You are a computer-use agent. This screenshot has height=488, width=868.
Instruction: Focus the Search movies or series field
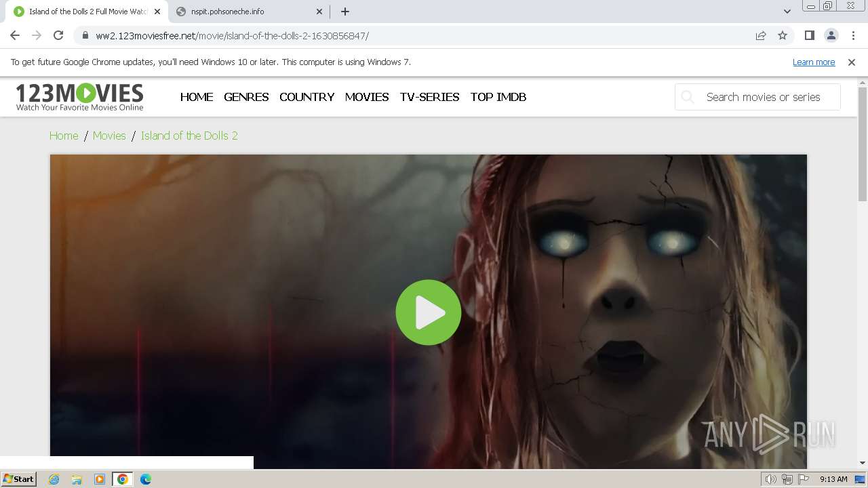pos(758,97)
